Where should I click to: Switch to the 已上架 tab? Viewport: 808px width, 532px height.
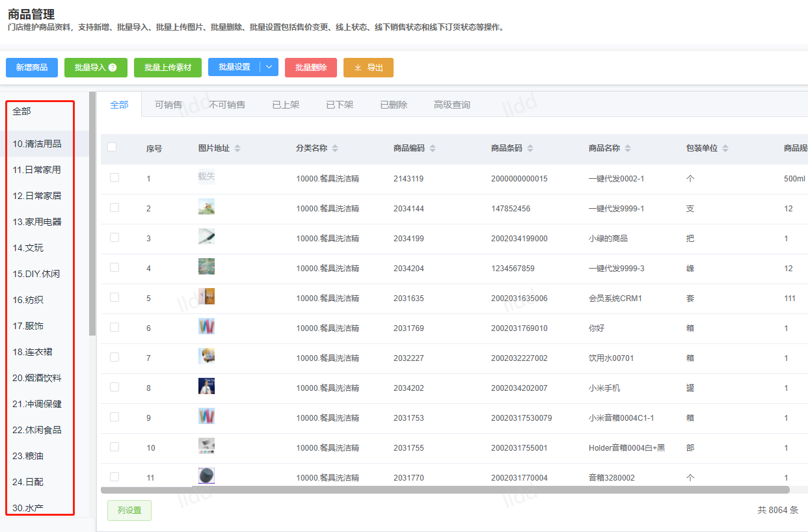coord(286,105)
